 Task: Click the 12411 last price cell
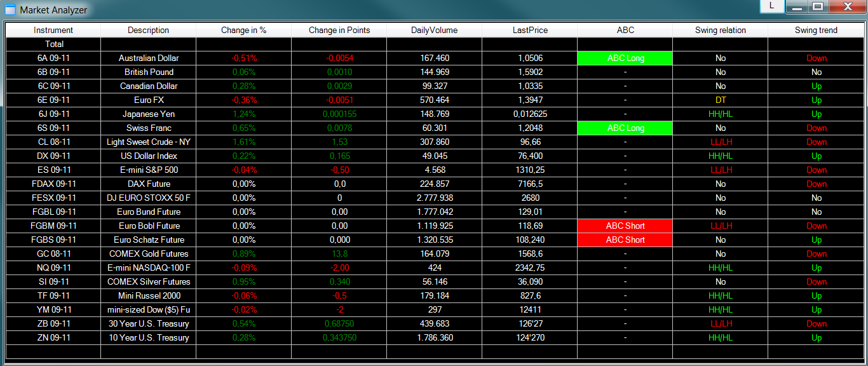[530, 309]
